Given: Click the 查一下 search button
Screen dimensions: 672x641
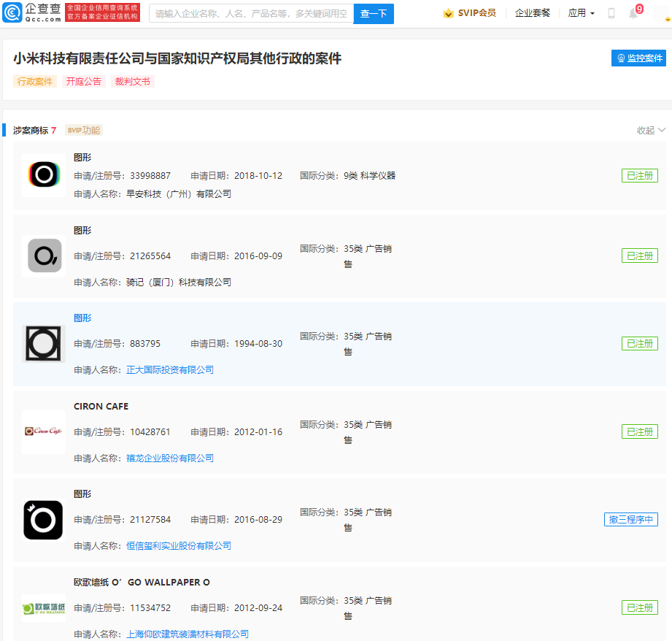Looking at the screenshot, I should (x=374, y=13).
